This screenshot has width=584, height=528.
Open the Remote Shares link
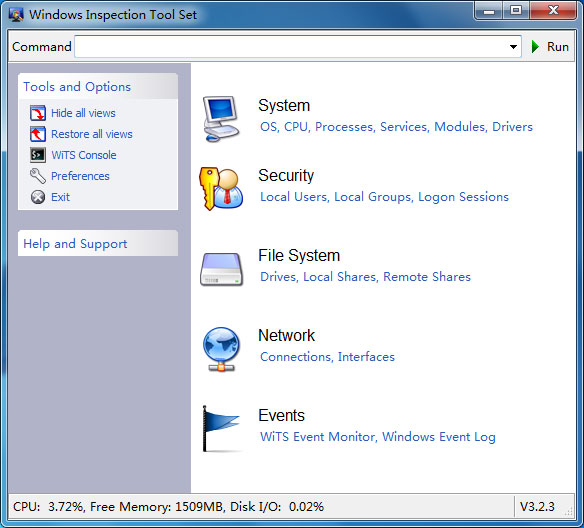[x=427, y=277]
